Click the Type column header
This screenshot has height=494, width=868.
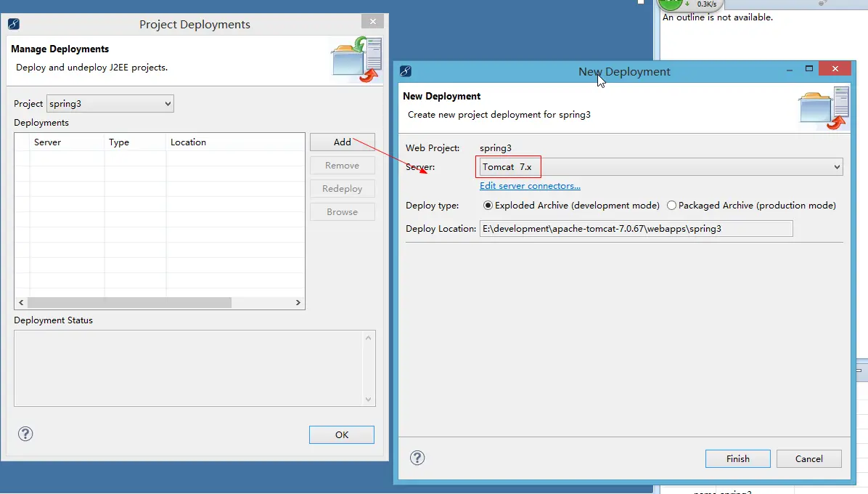pyautogui.click(x=135, y=142)
